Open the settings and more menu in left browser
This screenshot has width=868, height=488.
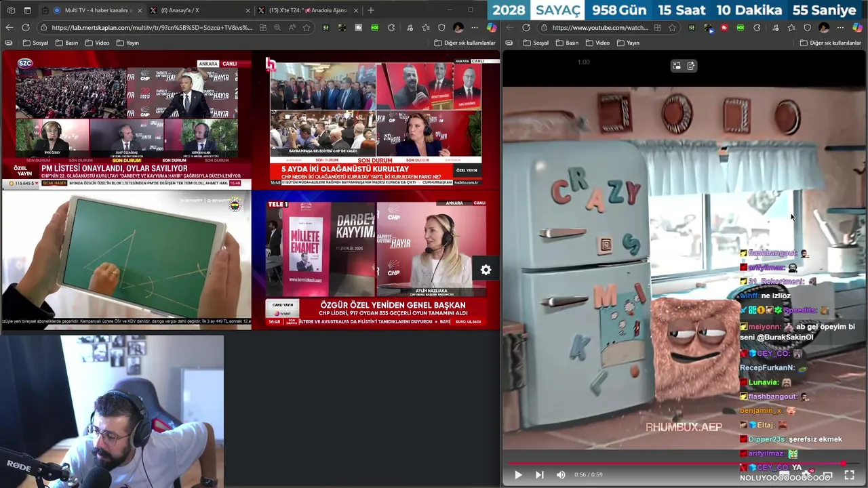click(x=475, y=28)
